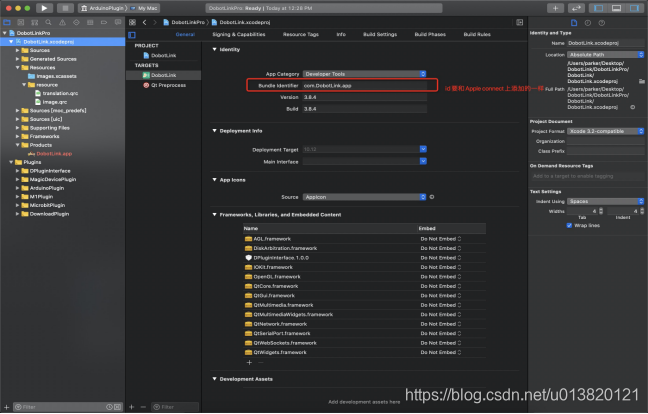
Task: Open the Breakpoint navigator
Action: 104,22
